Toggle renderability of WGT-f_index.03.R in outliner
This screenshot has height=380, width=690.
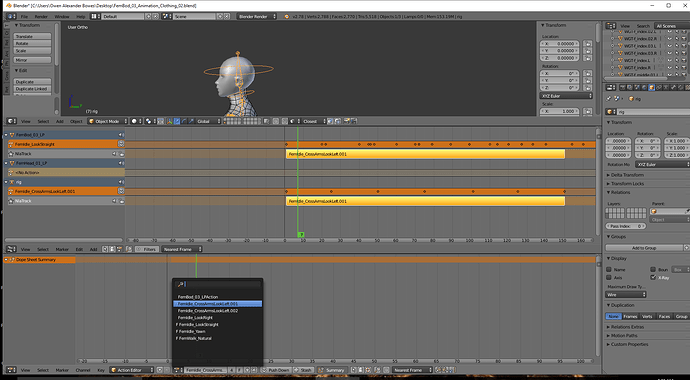click(684, 53)
